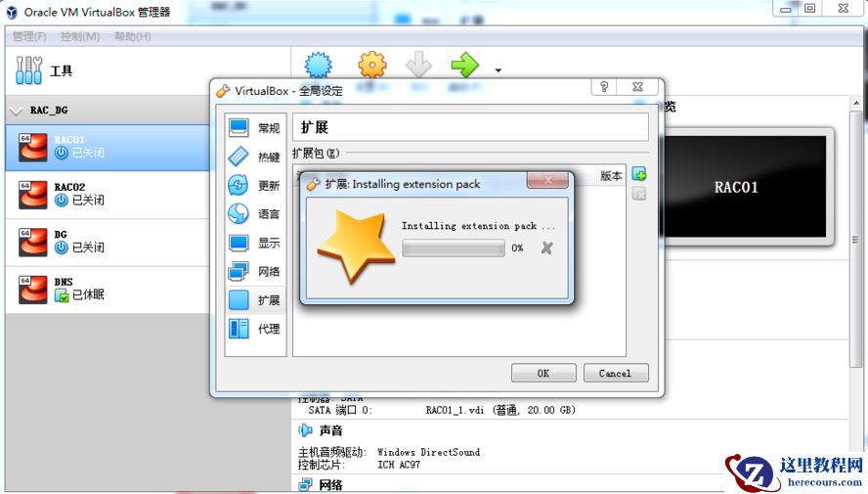
Task: Click the grey down-arrow Discard toolbar icon
Action: click(x=418, y=66)
